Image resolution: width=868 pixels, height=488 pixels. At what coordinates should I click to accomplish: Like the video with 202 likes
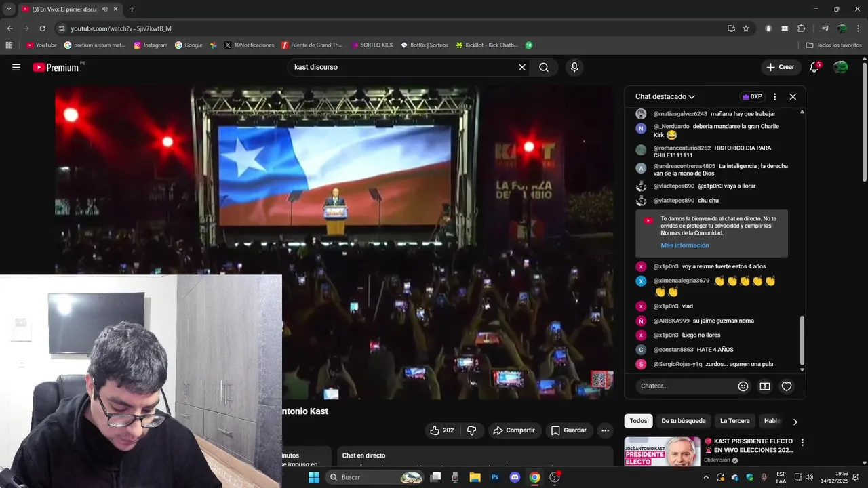pyautogui.click(x=441, y=430)
